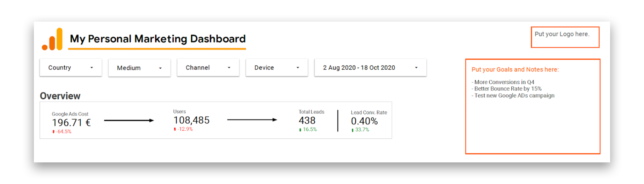Click the red down arrow beside -64.5%
The image size is (644, 184).
click(x=53, y=132)
